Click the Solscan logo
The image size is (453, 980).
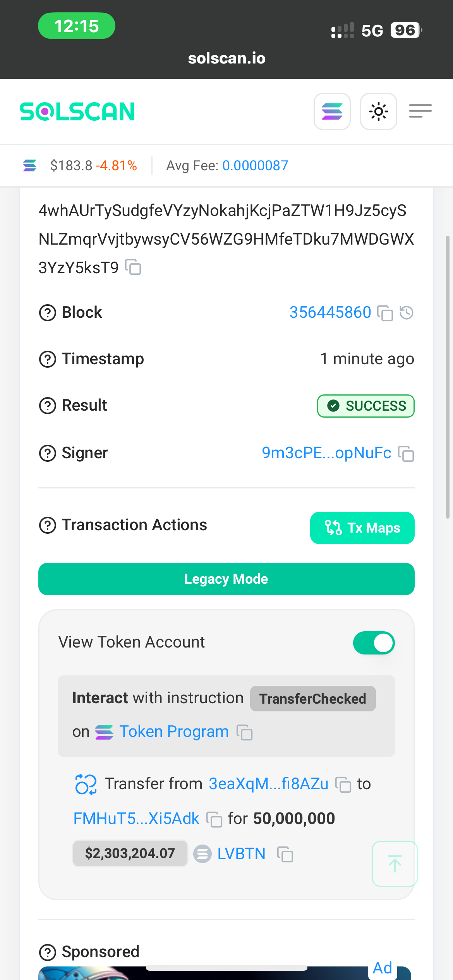77,111
